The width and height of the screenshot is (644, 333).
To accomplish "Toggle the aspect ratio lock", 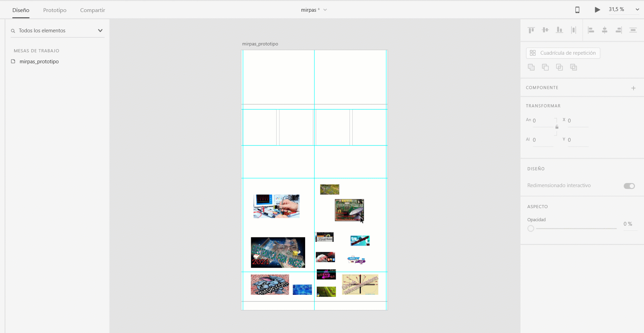I will pos(557,127).
